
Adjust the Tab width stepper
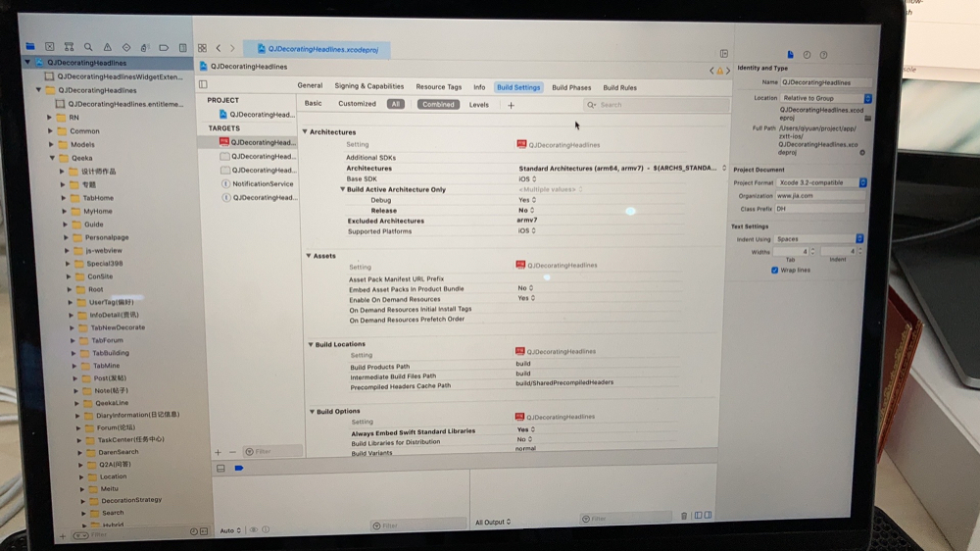[x=812, y=251]
